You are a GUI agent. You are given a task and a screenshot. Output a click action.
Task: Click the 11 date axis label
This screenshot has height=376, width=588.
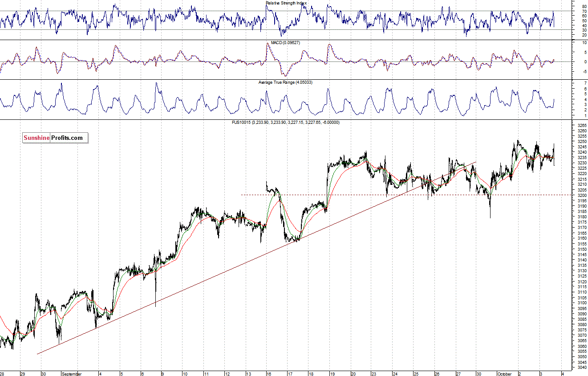tap(206, 373)
